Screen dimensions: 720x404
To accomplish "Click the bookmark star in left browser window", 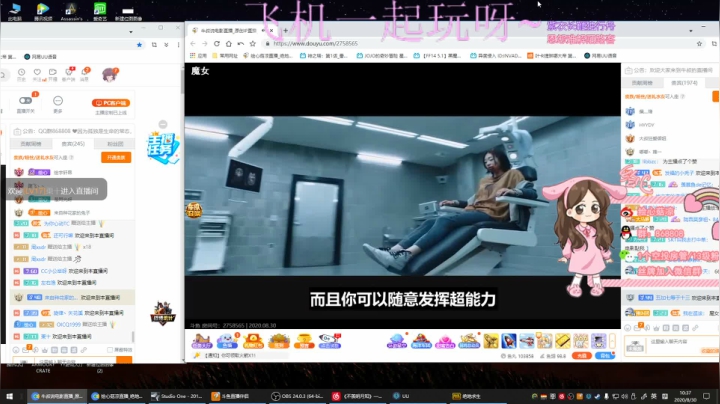I will (x=139, y=45).
